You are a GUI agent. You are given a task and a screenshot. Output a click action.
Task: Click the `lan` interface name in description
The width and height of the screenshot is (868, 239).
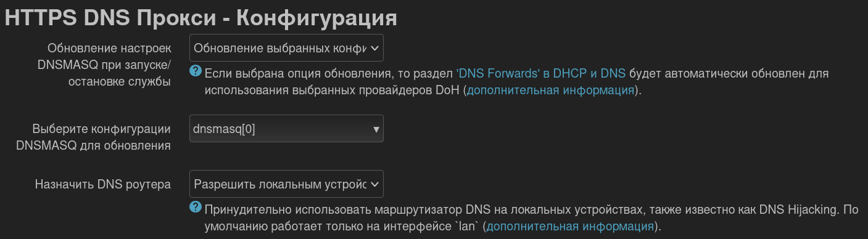point(466,226)
